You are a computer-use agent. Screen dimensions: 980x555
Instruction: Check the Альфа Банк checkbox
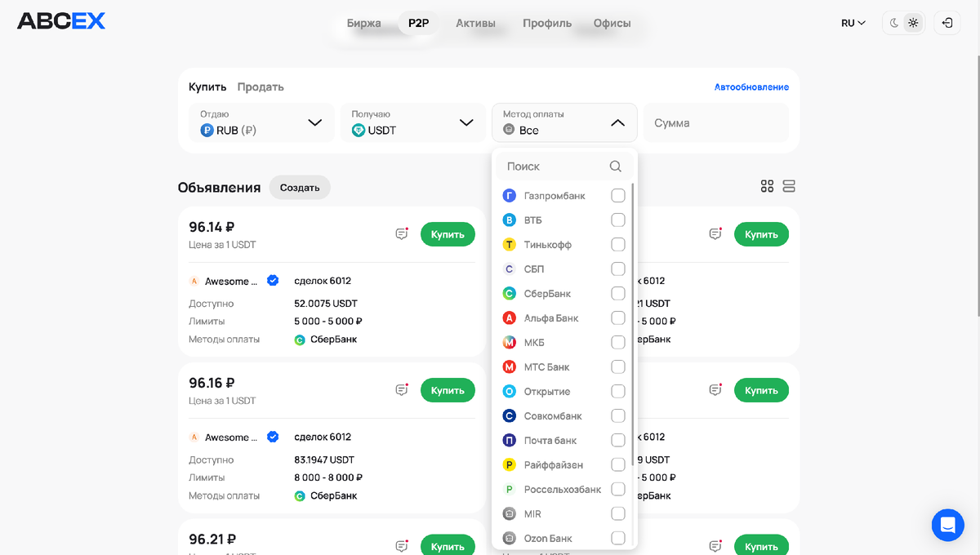coord(618,318)
